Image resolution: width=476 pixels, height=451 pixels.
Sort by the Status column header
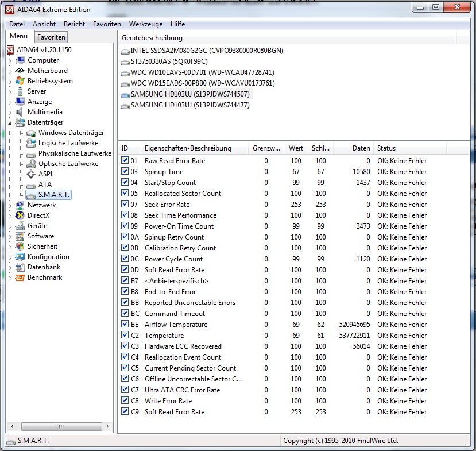click(x=410, y=148)
